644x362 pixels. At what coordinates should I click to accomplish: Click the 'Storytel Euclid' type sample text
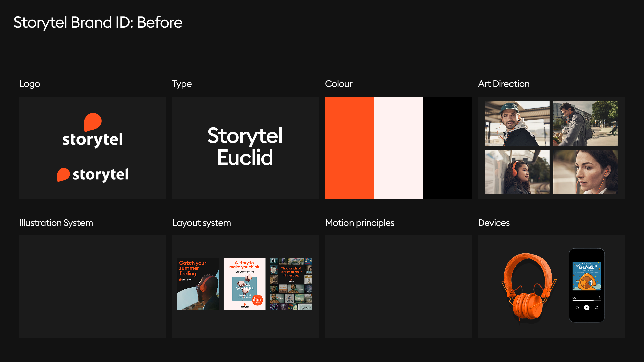click(x=245, y=146)
